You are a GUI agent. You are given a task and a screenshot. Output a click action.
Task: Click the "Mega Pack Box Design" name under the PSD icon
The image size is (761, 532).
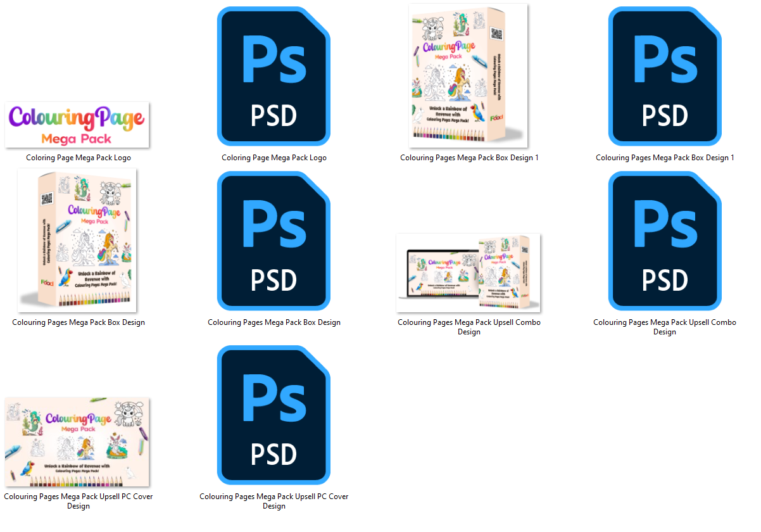pos(274,322)
